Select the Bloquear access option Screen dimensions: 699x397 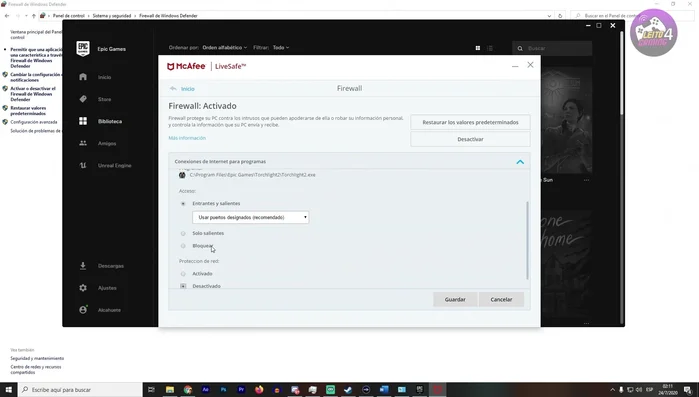[183, 246]
